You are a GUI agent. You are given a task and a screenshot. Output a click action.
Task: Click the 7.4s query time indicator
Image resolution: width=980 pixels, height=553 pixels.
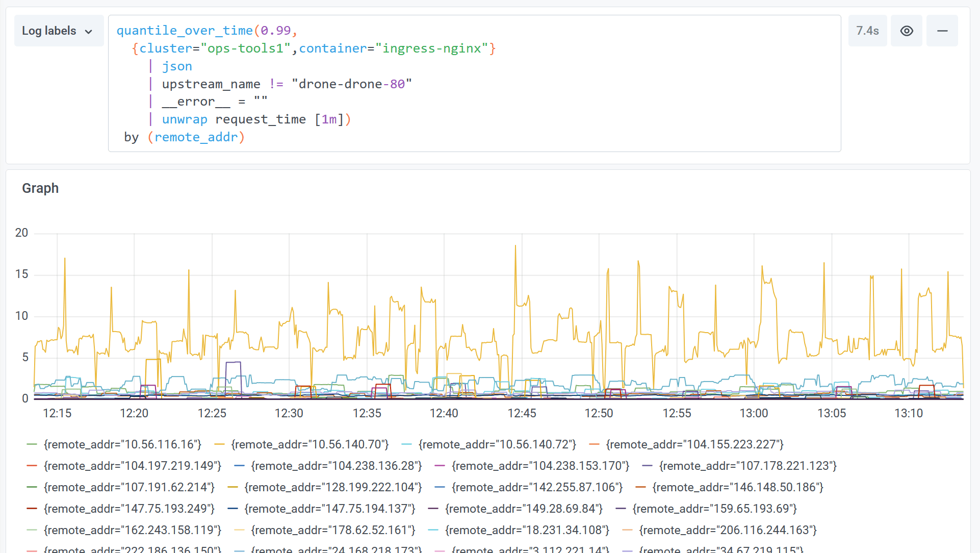(x=867, y=31)
